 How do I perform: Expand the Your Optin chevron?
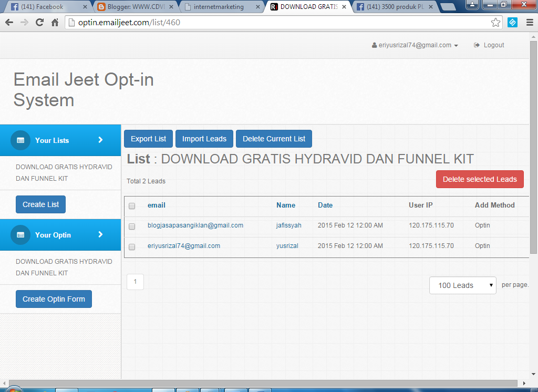100,234
